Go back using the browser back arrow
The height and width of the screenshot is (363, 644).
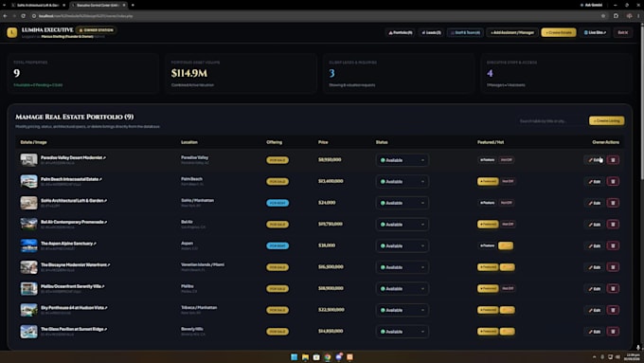pos(5,16)
